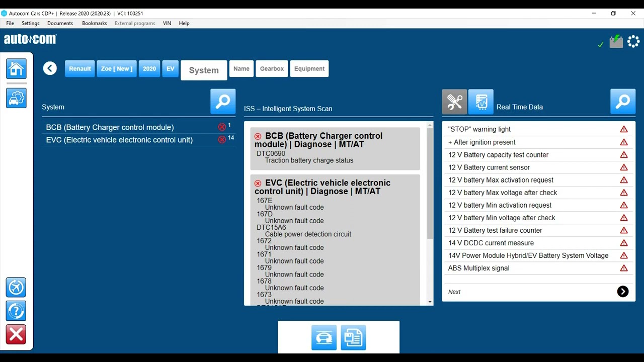644x362 pixels.
Task: Click the Next label in data list
Action: pyautogui.click(x=454, y=292)
